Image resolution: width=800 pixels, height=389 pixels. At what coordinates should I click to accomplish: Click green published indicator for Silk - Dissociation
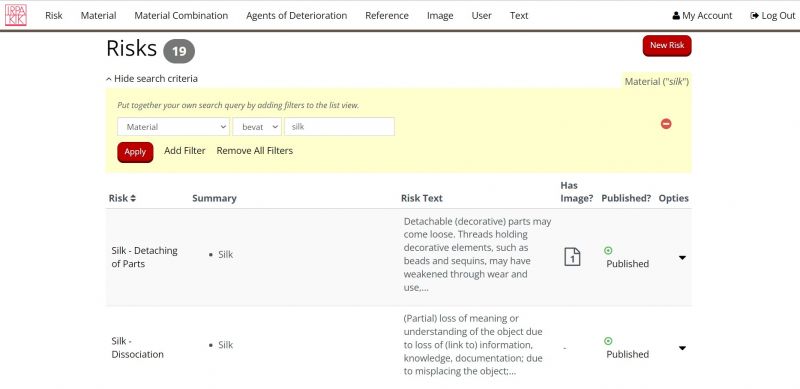(608, 341)
